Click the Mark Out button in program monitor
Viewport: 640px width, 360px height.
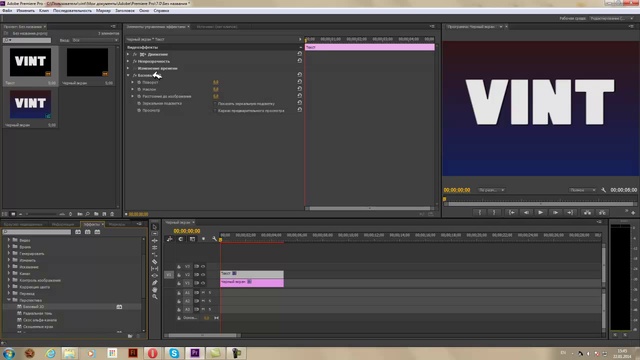494,212
